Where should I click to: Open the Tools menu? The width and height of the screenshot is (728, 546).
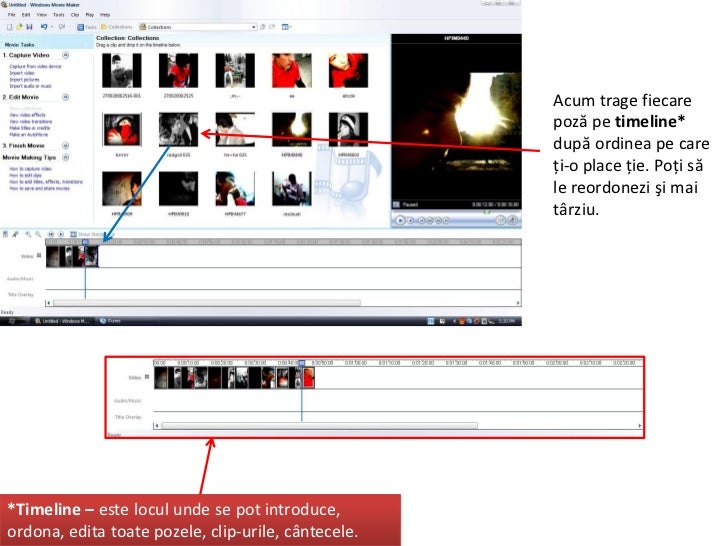click(58, 15)
